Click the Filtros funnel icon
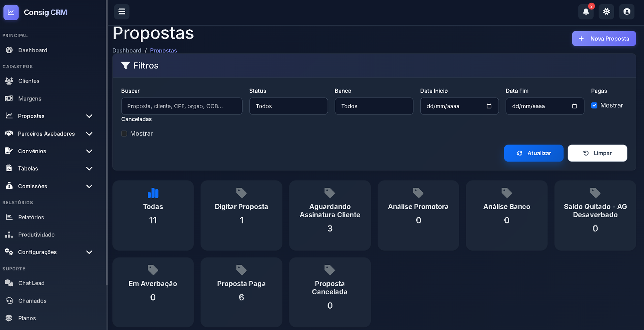This screenshot has height=330, width=644. click(126, 65)
